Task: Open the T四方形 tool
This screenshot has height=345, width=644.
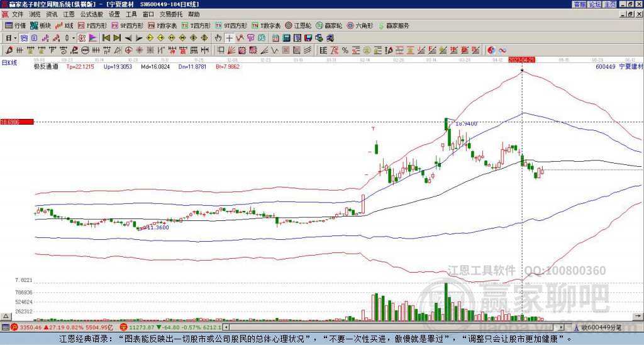Action: (x=196, y=25)
